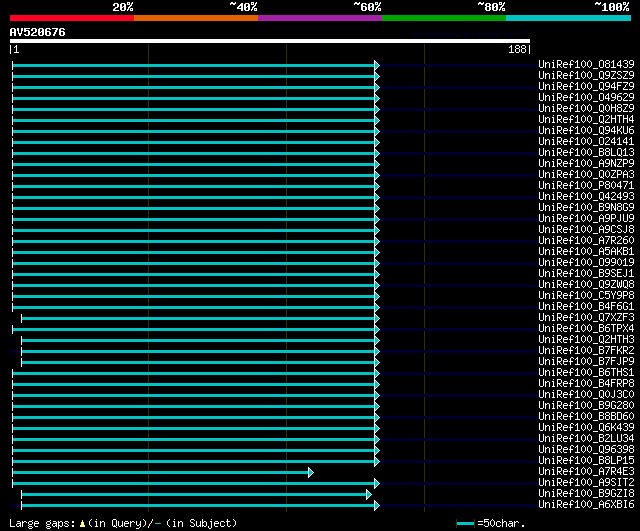640x531 pixels.
Task: Open the UniRef100_Q9ZSZ9 entry
Action: pyautogui.click(x=586, y=75)
